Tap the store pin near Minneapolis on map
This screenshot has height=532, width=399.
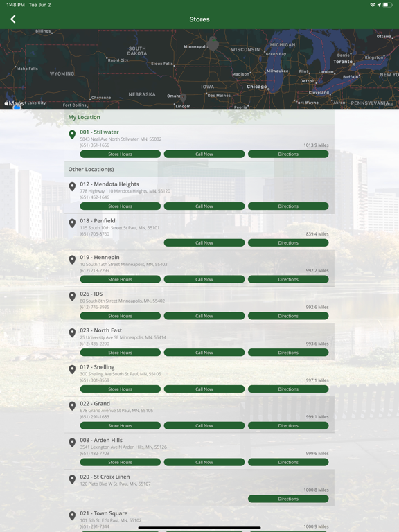[x=213, y=44]
